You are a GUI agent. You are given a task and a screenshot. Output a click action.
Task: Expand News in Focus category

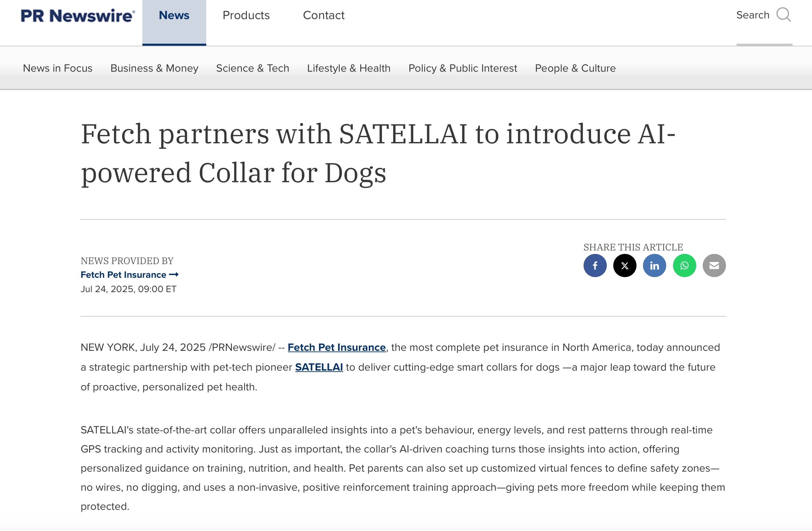click(x=58, y=68)
